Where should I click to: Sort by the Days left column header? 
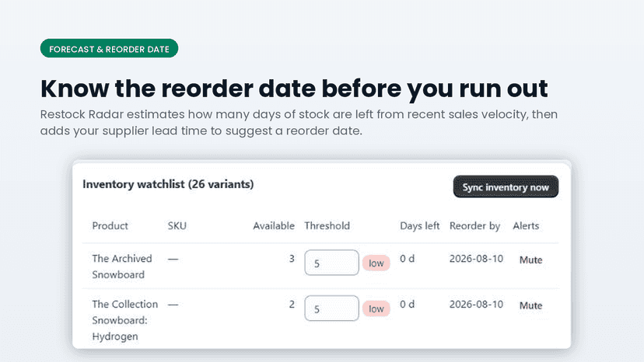point(419,226)
